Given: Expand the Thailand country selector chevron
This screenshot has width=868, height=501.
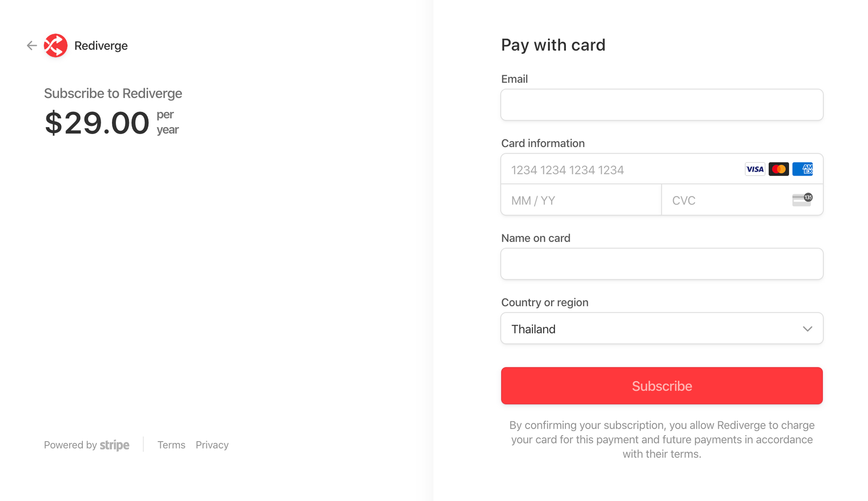Looking at the screenshot, I should (808, 328).
